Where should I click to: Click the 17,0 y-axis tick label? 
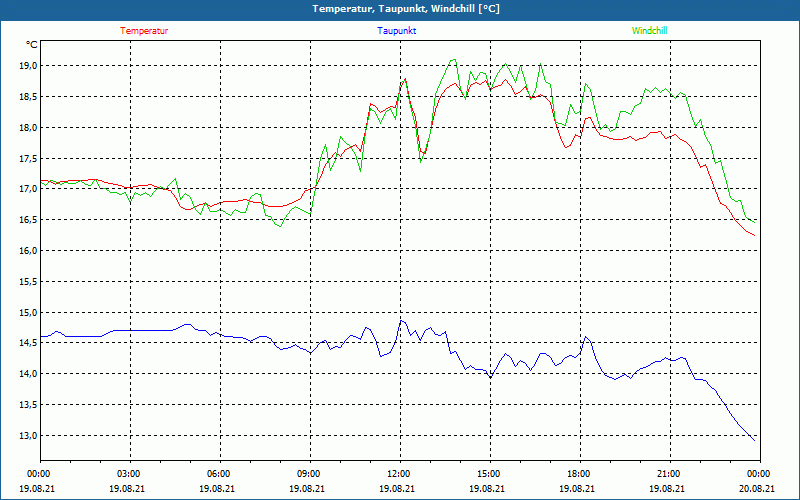[x=27, y=189]
